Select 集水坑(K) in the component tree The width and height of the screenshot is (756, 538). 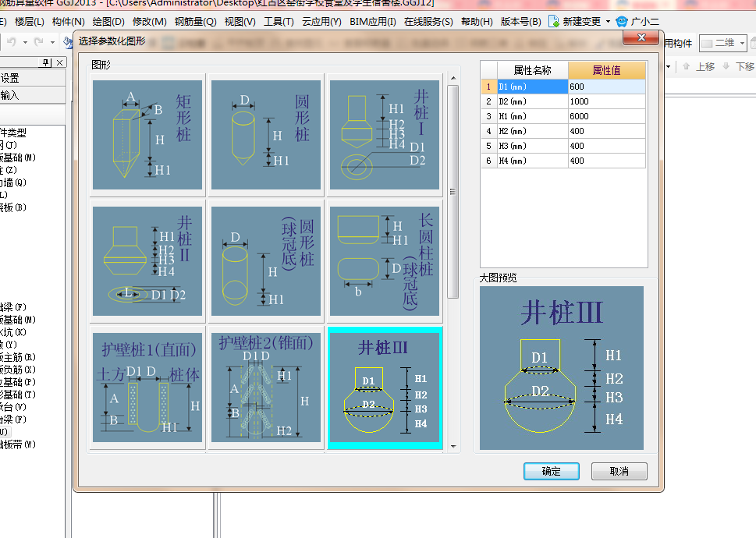point(13,332)
